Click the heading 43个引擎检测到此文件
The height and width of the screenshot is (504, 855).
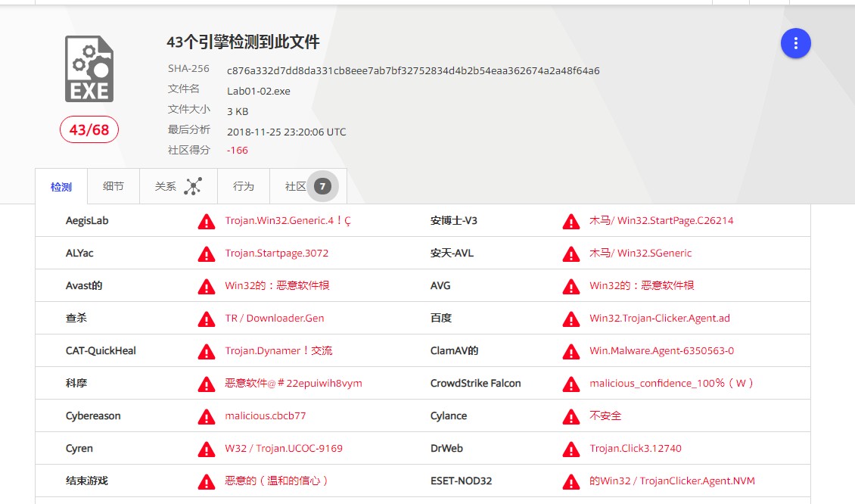pos(243,42)
